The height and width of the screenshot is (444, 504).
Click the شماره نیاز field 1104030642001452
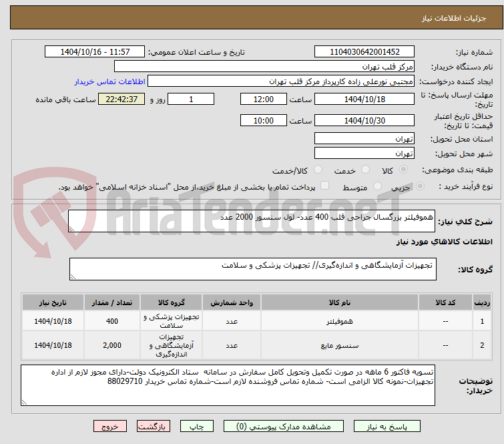(x=364, y=52)
